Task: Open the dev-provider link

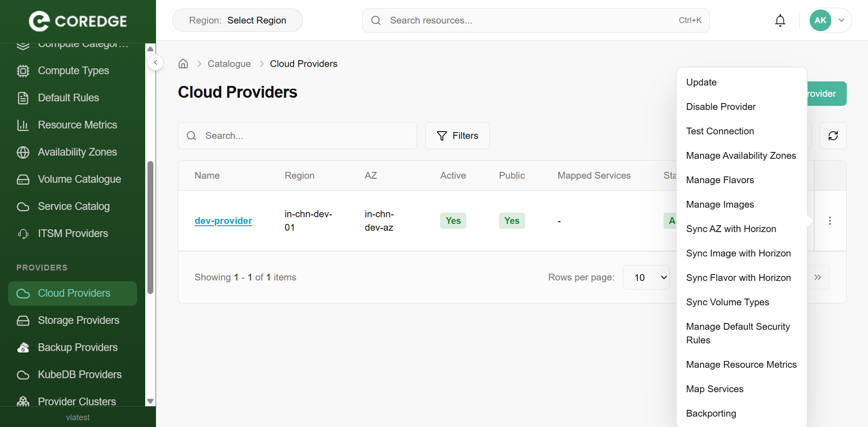Action: tap(223, 221)
